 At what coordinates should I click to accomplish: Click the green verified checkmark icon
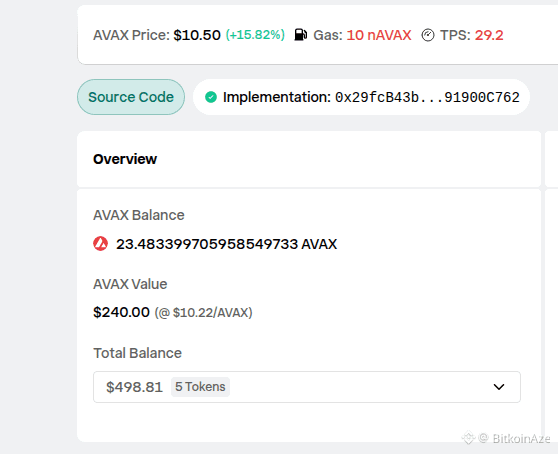pos(211,97)
